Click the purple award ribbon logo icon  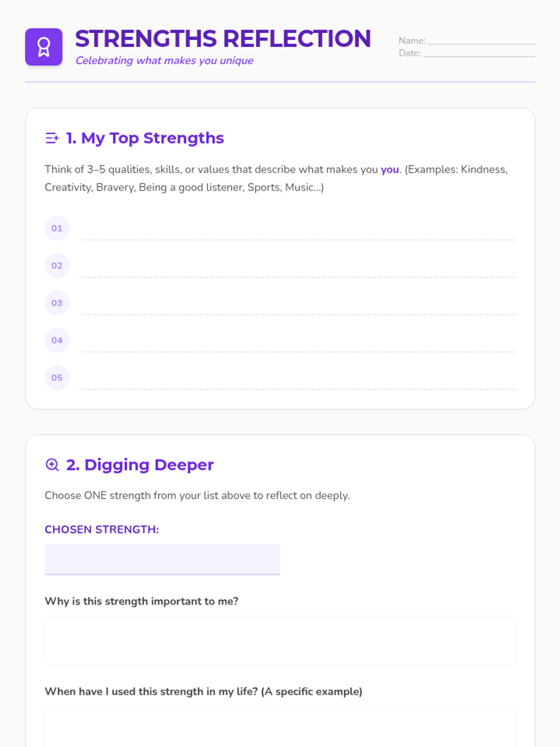tap(44, 47)
